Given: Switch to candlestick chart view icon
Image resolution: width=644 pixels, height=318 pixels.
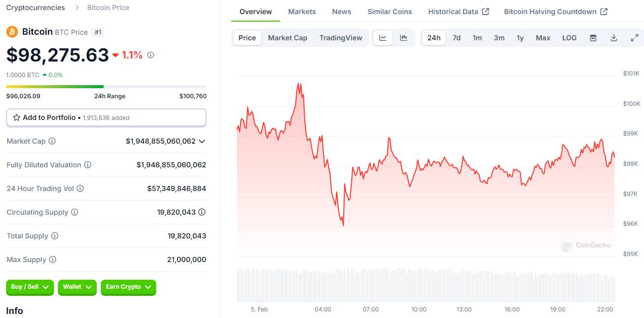Looking at the screenshot, I should coord(404,38).
